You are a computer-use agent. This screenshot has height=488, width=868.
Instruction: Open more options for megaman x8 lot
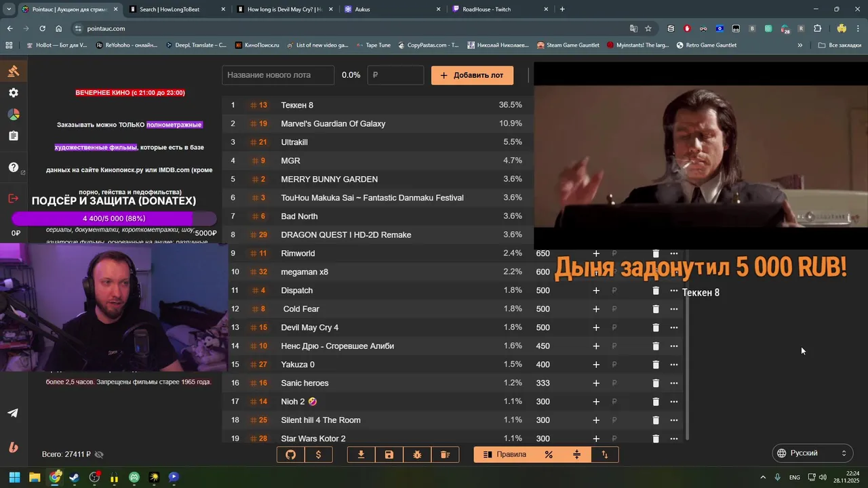(674, 272)
